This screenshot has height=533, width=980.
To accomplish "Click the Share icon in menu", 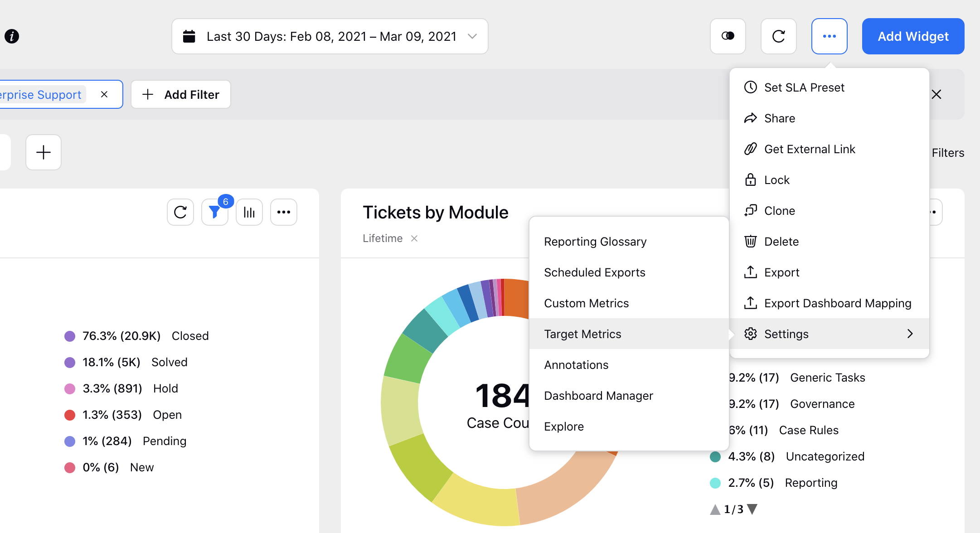I will [750, 118].
